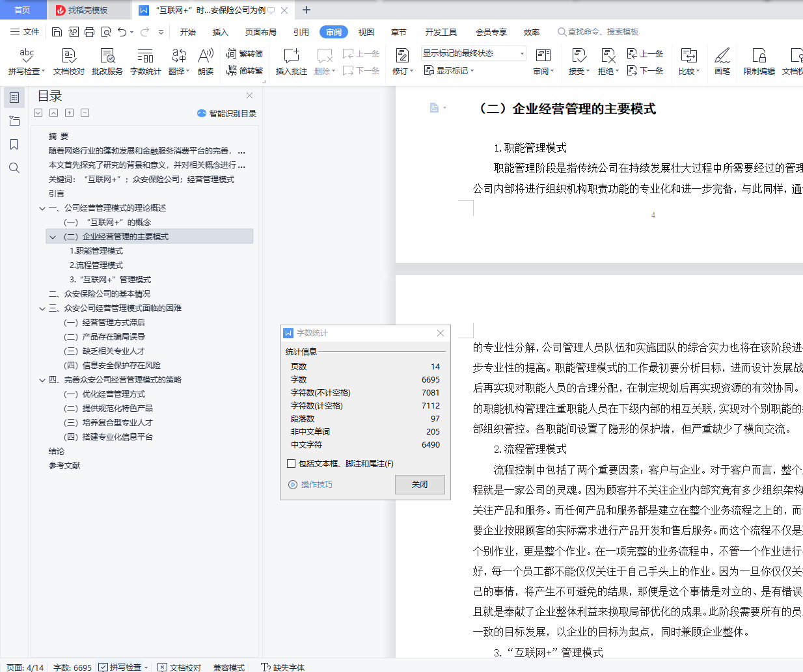Switch to the 开始 ribbon tab

pyautogui.click(x=188, y=32)
